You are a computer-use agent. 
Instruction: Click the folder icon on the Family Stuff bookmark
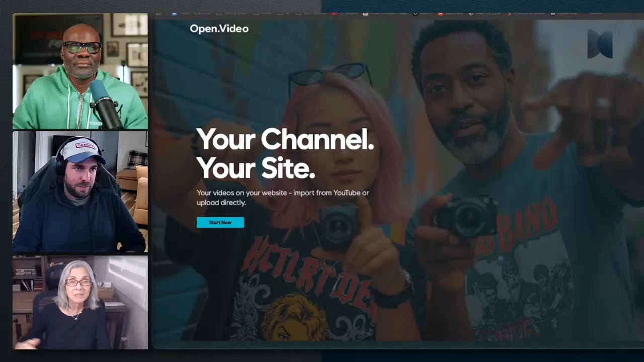tap(219, 13)
